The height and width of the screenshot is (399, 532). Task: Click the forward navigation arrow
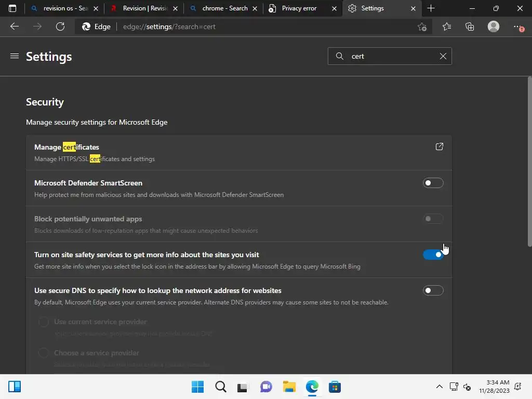37,26
